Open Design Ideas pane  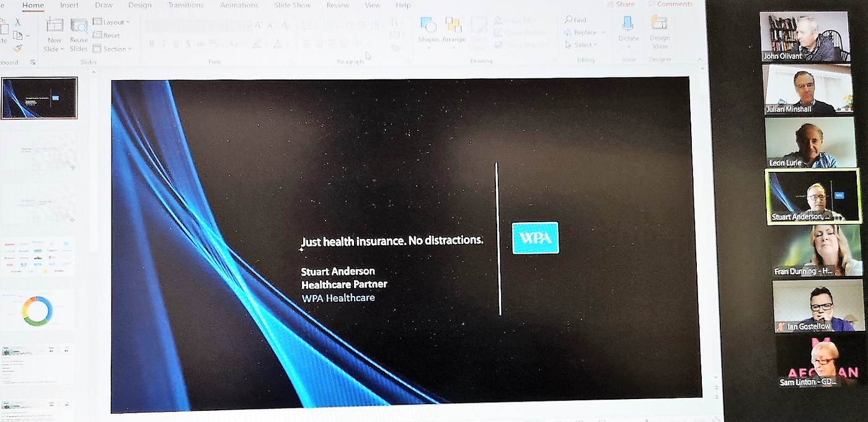pos(659,32)
